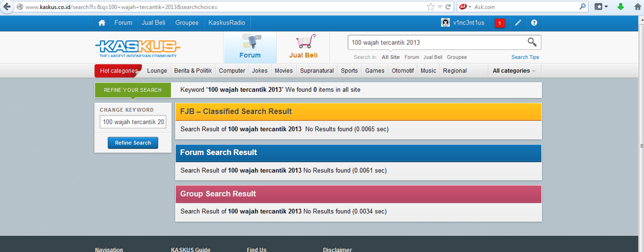Click the browser address bar URL
Screen dimensions: 644x252
(121, 7)
